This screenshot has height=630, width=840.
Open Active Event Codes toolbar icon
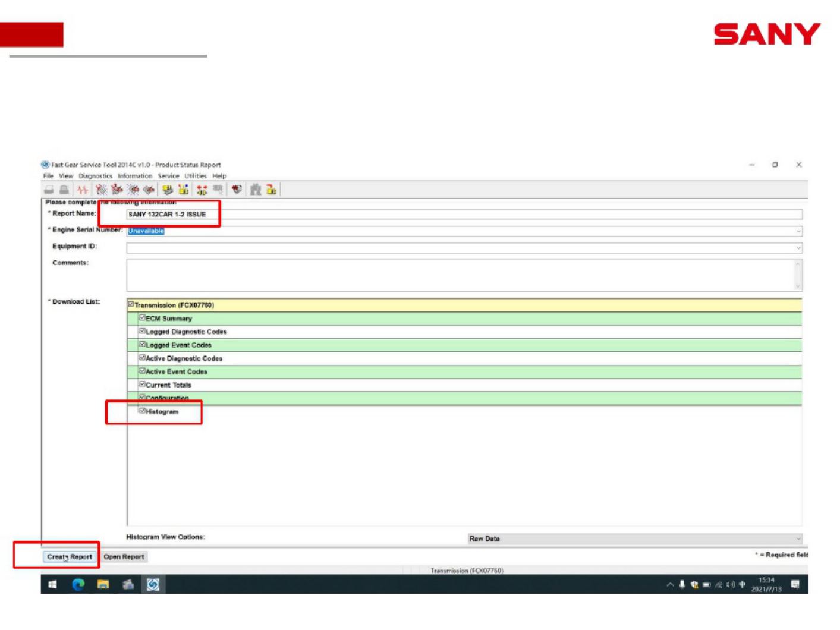133,190
